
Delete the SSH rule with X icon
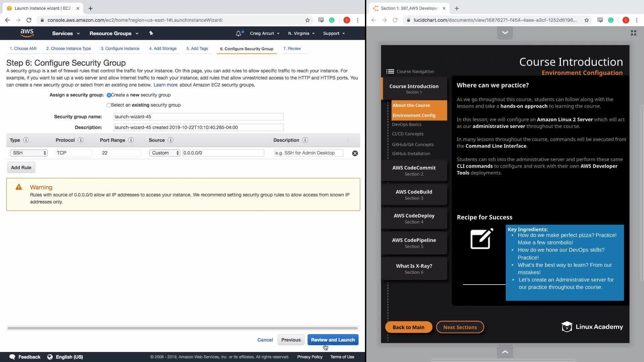[355, 153]
